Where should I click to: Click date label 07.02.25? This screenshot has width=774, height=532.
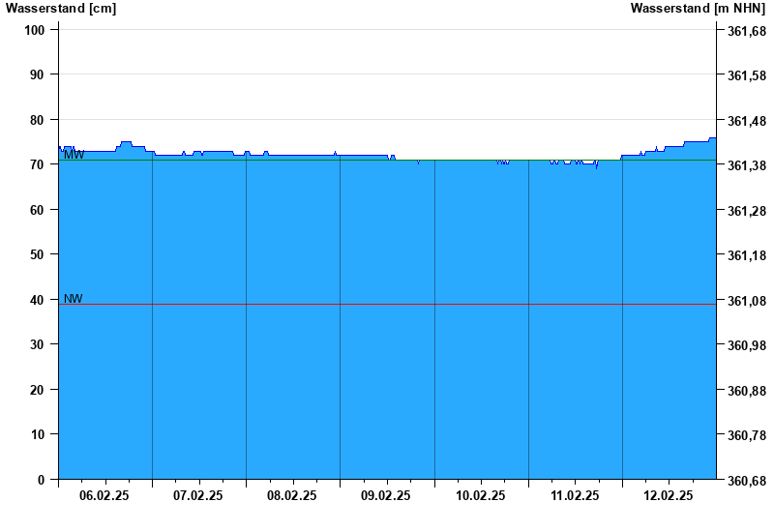click(x=198, y=495)
